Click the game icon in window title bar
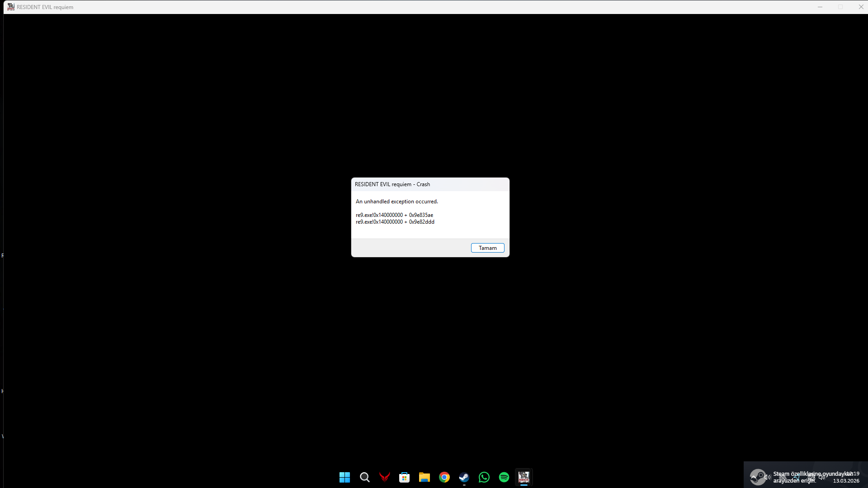 10,7
